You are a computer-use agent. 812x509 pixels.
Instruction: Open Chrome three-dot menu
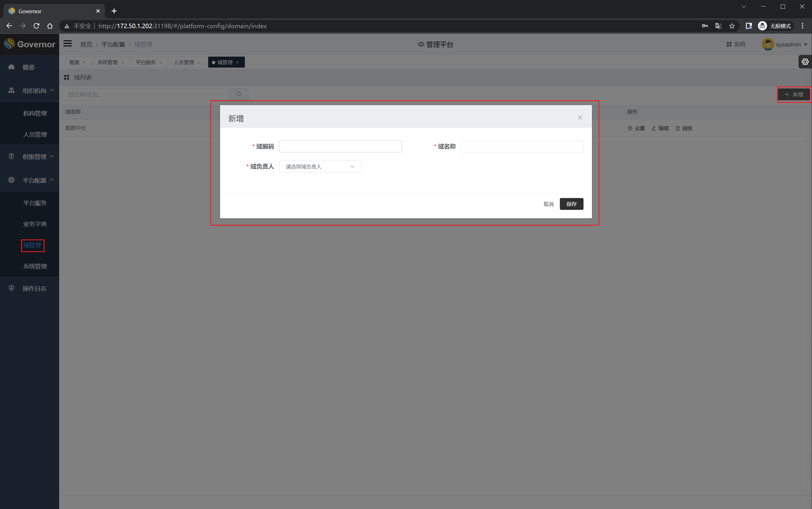(803, 26)
